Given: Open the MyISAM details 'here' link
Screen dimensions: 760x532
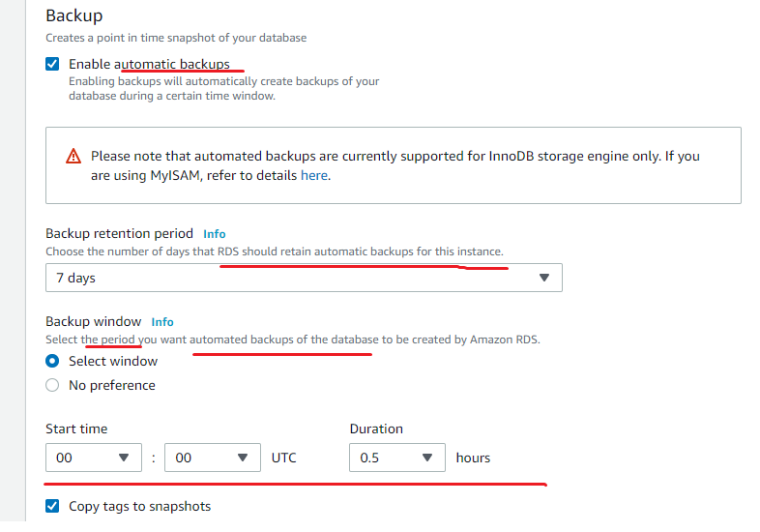Looking at the screenshot, I should (x=314, y=175).
